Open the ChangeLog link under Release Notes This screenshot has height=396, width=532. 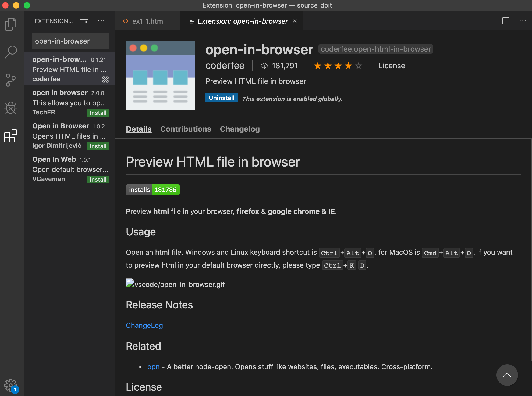tap(144, 325)
